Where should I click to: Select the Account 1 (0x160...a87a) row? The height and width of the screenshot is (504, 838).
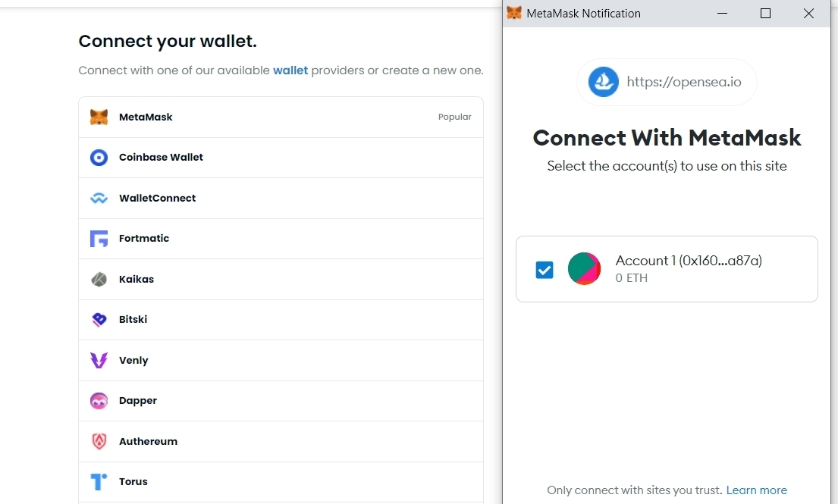pos(667,269)
